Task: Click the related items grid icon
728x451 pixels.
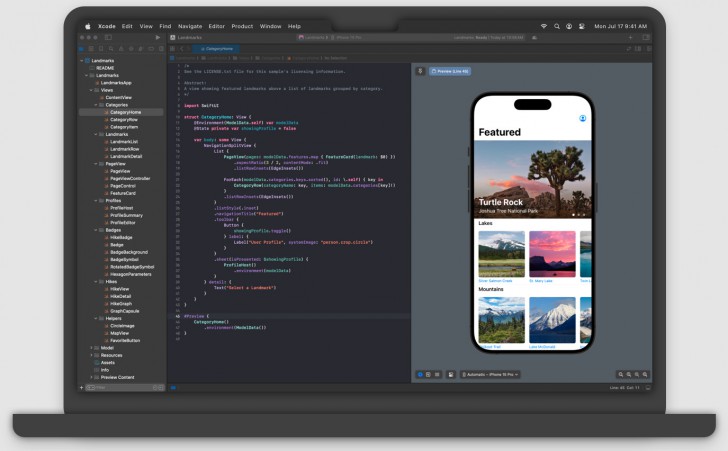Action: [172, 48]
